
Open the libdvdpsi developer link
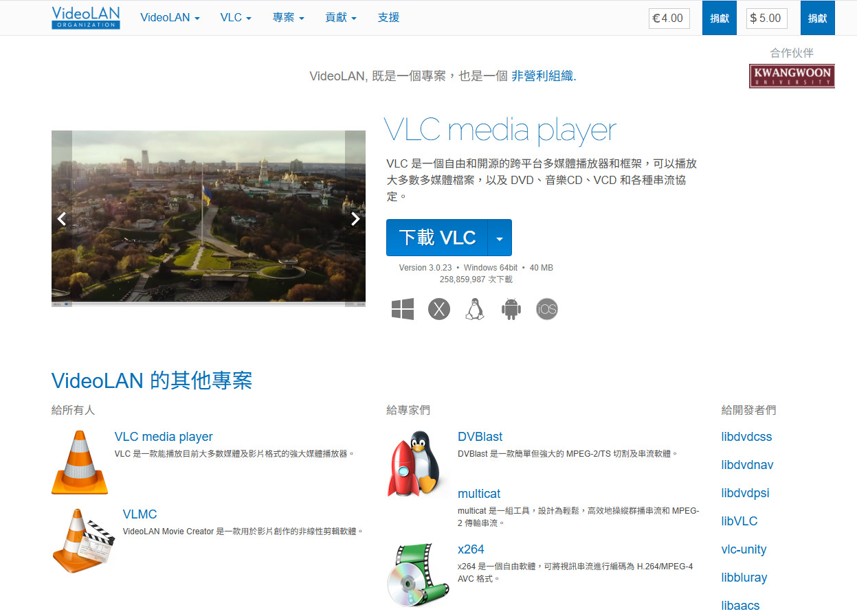pyautogui.click(x=745, y=493)
